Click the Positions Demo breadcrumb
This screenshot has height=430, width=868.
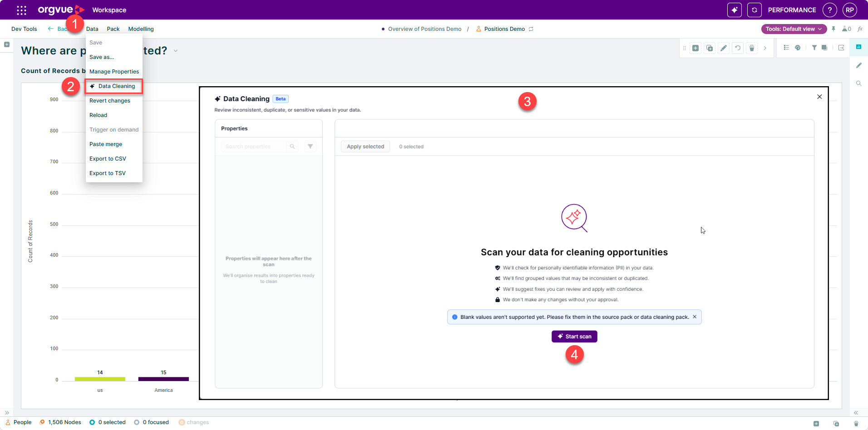504,29
